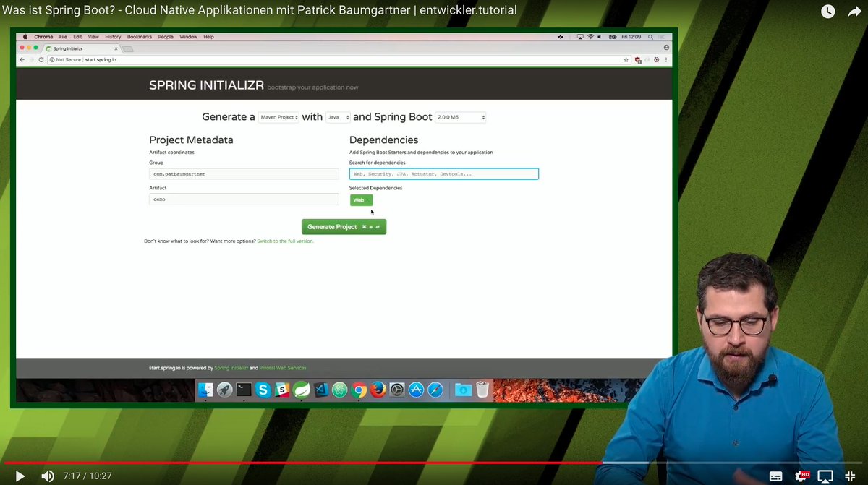Play the video
This screenshot has width=868, height=485.
pyautogui.click(x=20, y=476)
